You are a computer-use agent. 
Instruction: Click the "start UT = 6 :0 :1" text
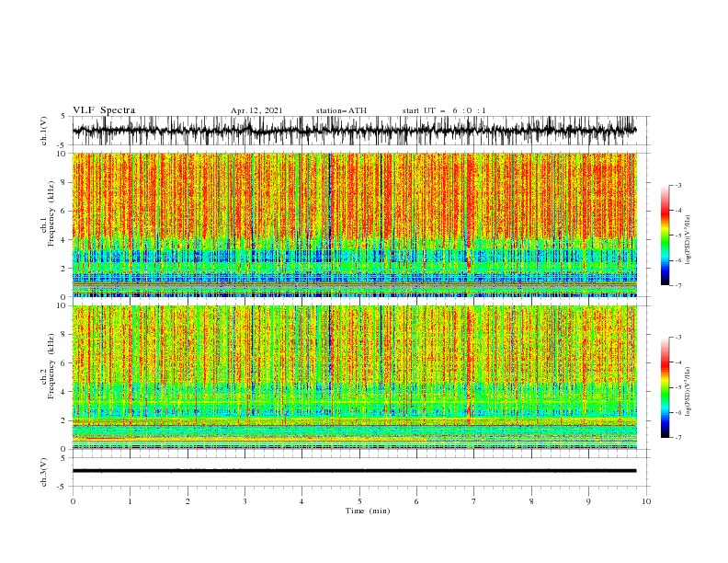[444, 110]
